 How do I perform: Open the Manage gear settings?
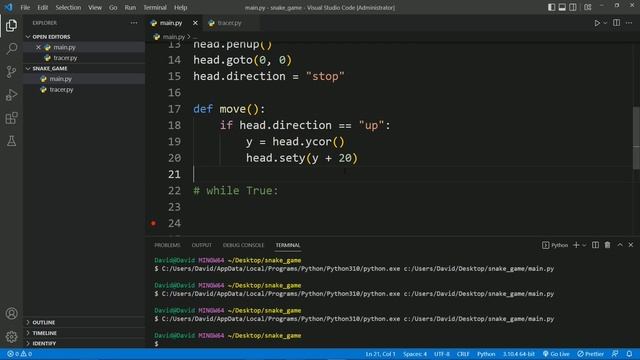coord(11,337)
